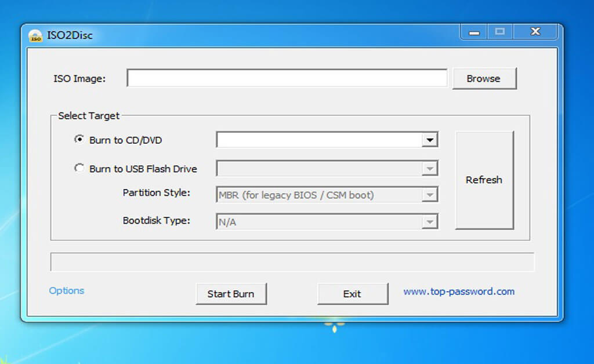
Task: Close the ISO2Disc window
Action: tap(535, 32)
